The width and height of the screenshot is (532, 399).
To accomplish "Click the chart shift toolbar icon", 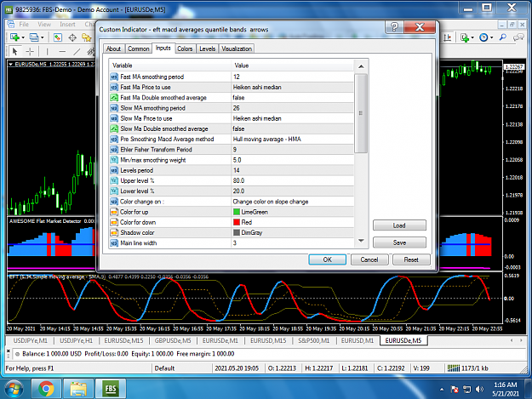I will (x=448, y=37).
